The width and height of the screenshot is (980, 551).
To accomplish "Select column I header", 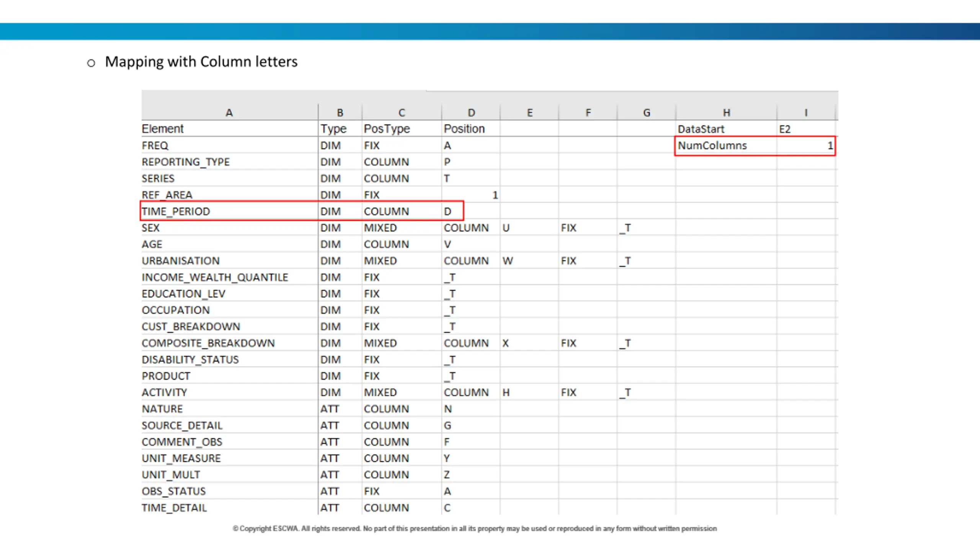I will pos(806,112).
